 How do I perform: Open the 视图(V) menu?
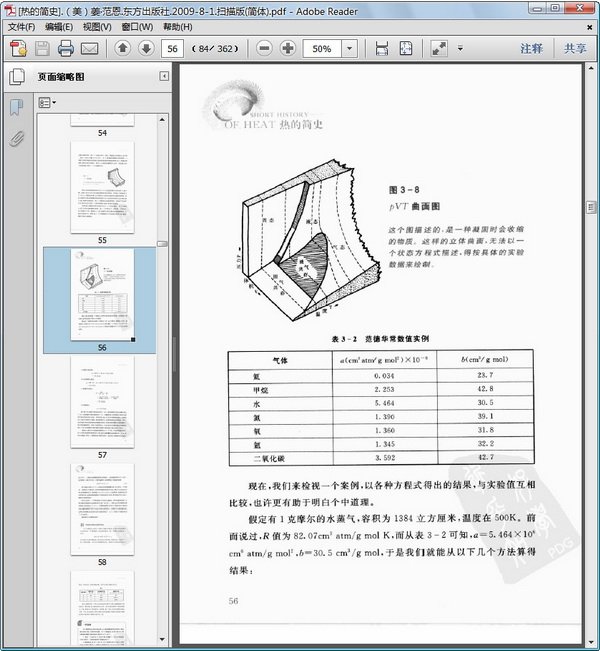[97, 27]
